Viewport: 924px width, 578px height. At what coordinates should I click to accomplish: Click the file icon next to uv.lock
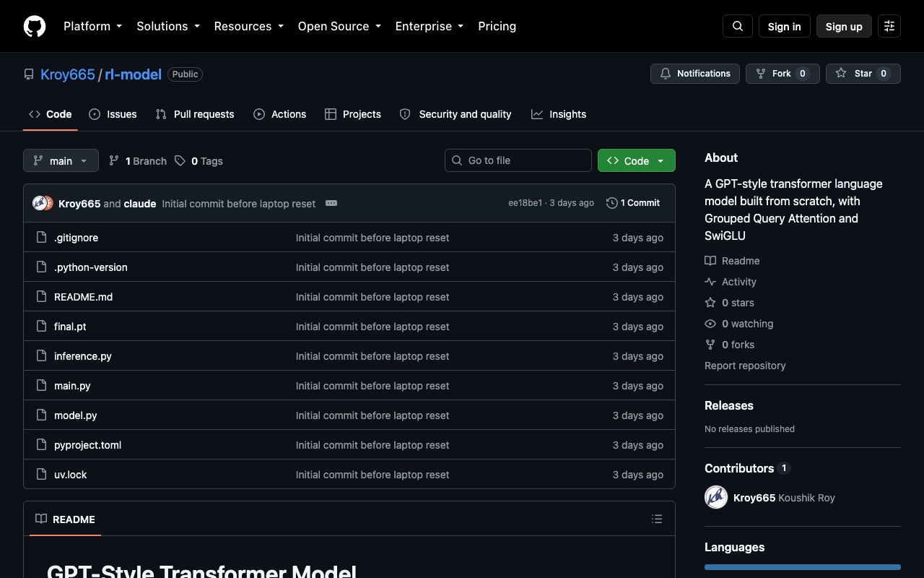(41, 474)
